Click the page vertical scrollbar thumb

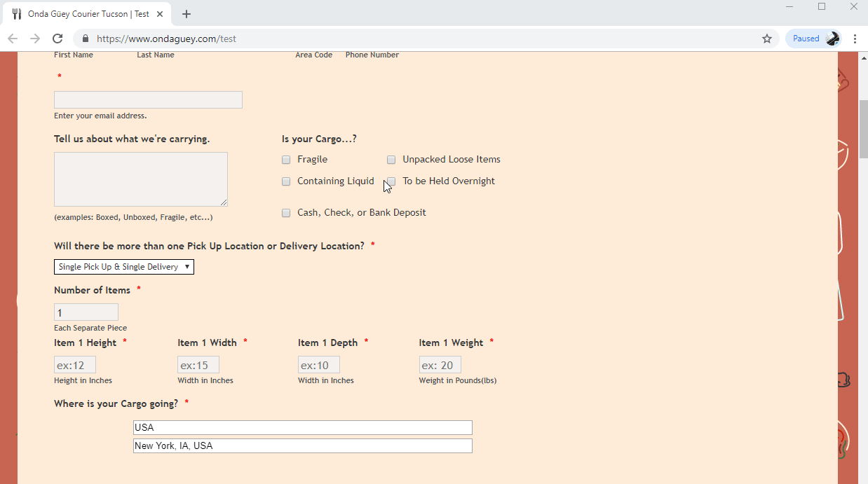point(863,130)
